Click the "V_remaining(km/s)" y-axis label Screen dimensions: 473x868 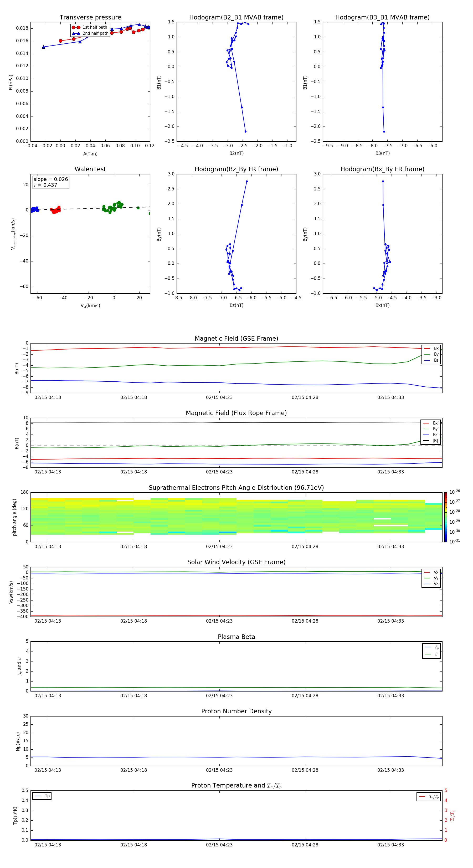coord(13,234)
